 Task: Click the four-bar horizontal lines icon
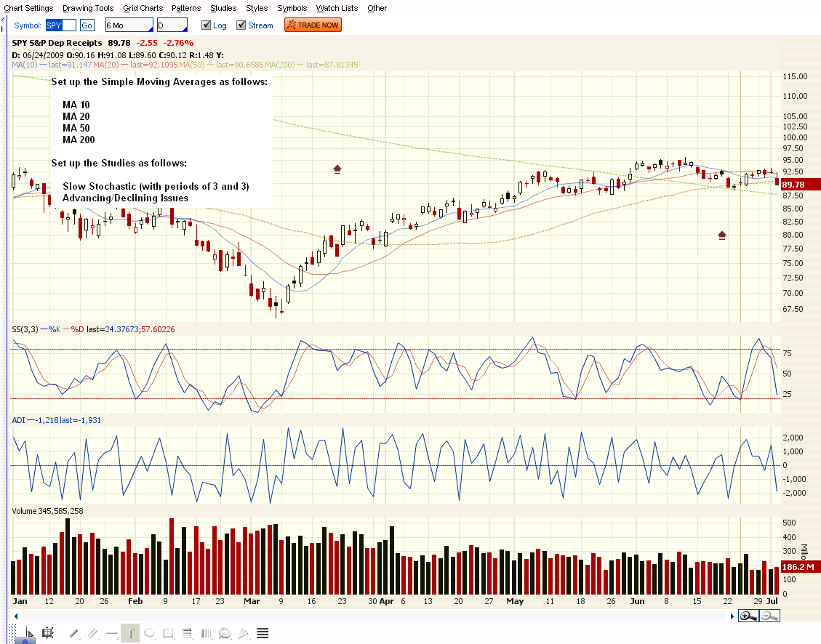pyautogui.click(x=263, y=634)
